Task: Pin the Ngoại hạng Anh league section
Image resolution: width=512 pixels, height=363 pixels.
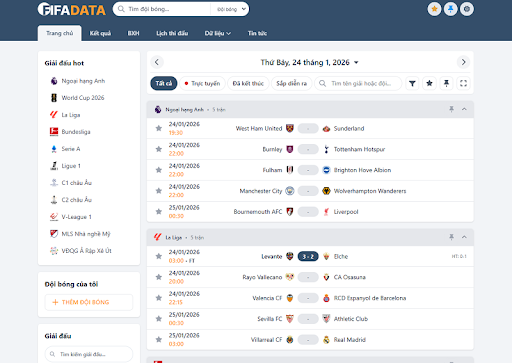Action: pos(451,109)
